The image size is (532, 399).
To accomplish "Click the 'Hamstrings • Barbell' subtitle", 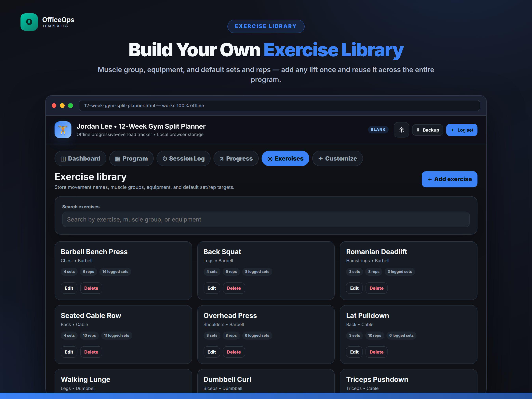I will coord(367,261).
